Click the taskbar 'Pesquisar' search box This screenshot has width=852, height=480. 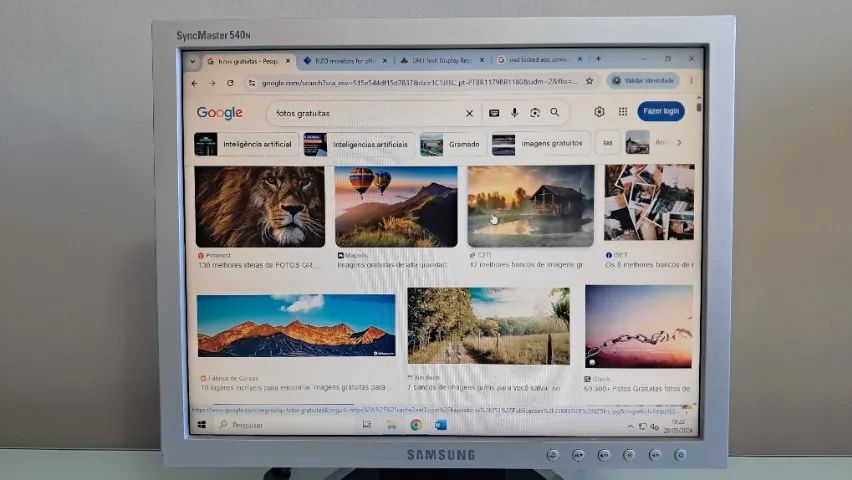pos(285,425)
